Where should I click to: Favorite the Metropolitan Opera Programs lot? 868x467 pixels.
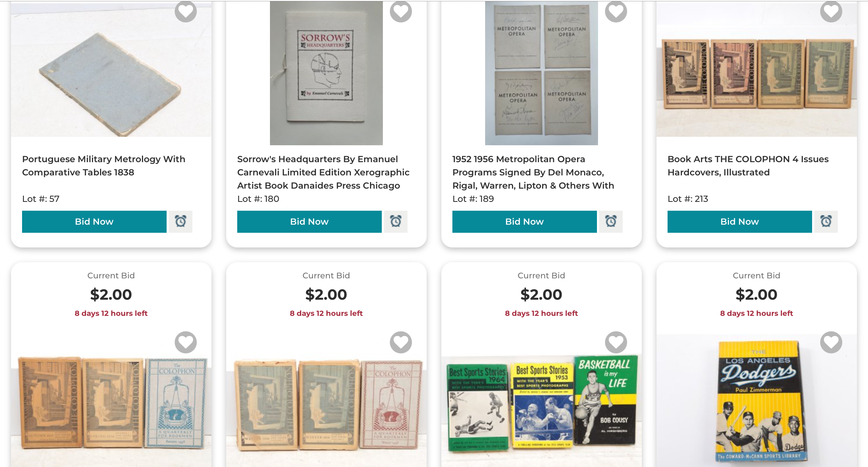click(616, 11)
